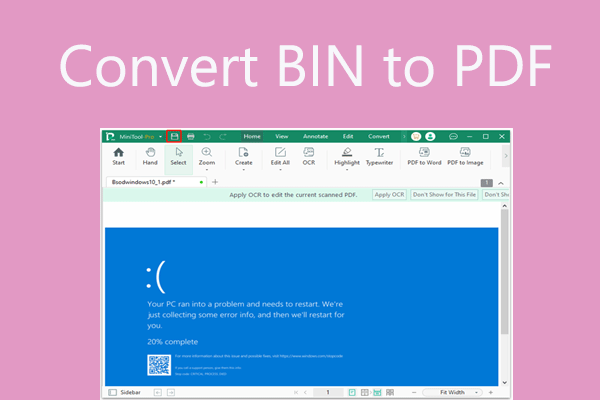Enable two-page continuous grid view

[x=390, y=392]
